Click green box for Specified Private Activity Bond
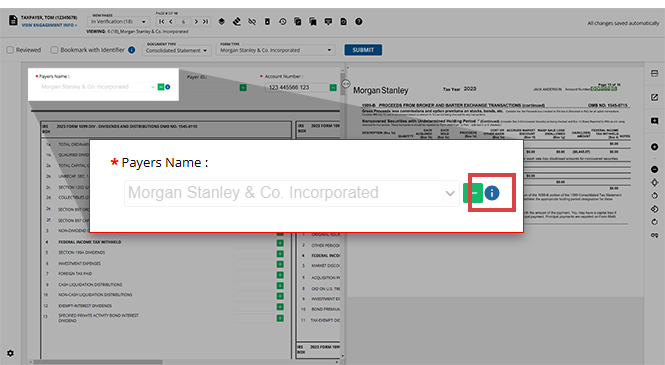Viewport: 665px width, 365px height. pyautogui.click(x=280, y=318)
